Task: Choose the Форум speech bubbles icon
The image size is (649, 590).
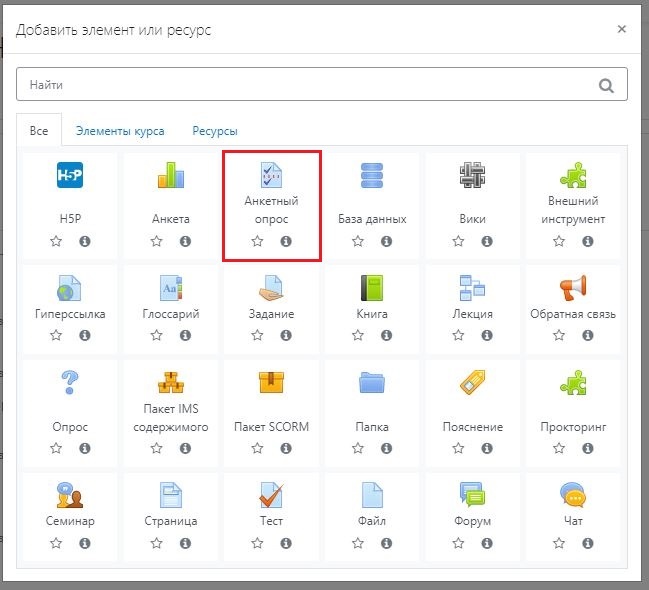Action: pos(472,495)
